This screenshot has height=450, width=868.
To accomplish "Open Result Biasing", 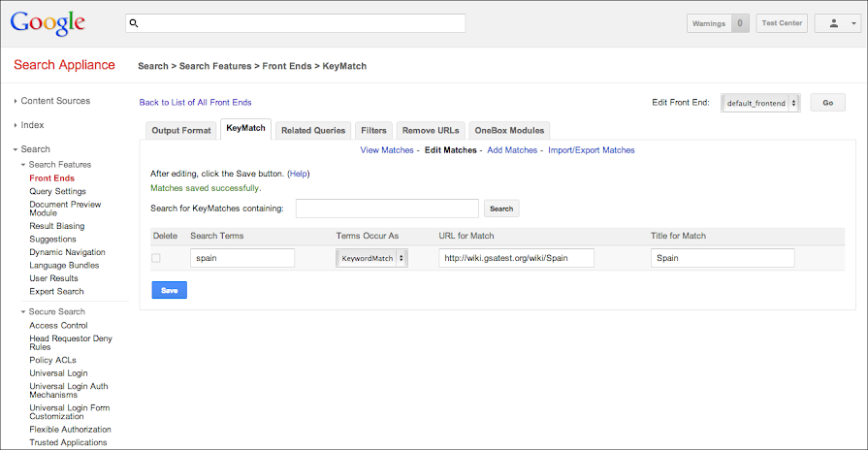I will point(57,226).
